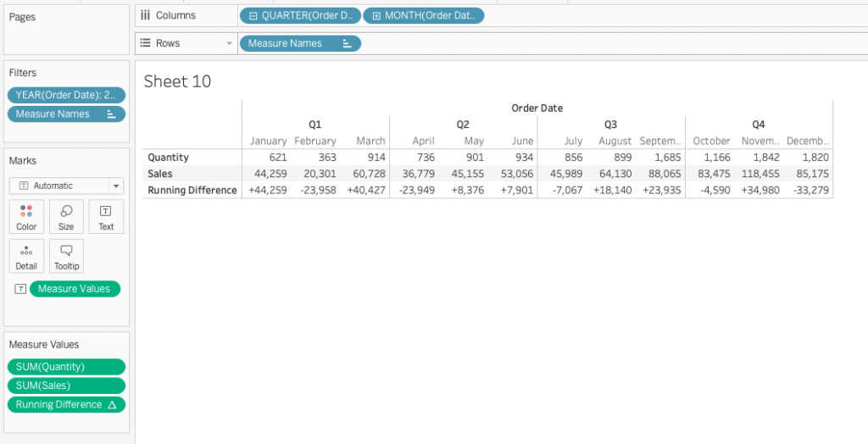Open the Color marks card
This screenshot has width=868, height=444.
pos(26,216)
